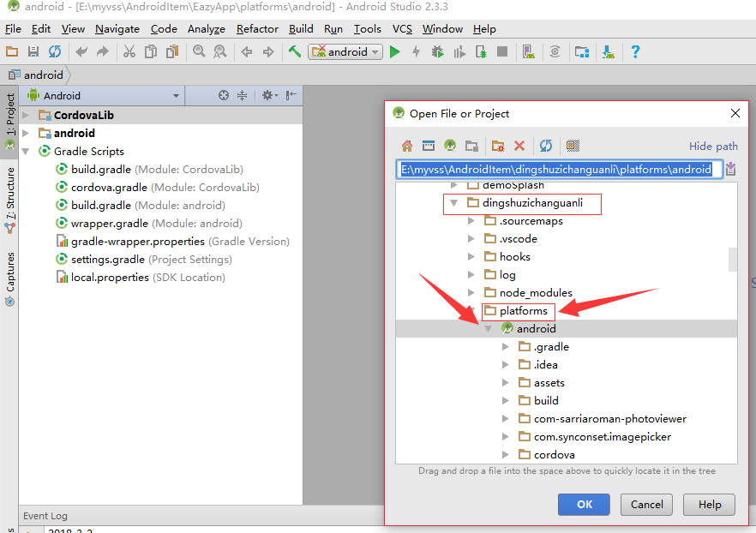
Task: Sync project with Gradle files
Action: pyautogui.click(x=555, y=51)
